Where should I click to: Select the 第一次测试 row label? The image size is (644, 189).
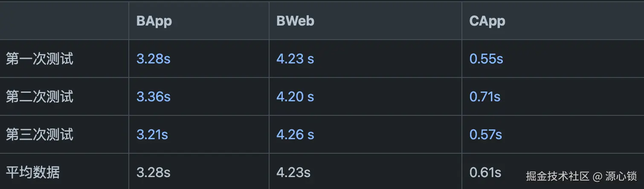[x=39, y=59]
